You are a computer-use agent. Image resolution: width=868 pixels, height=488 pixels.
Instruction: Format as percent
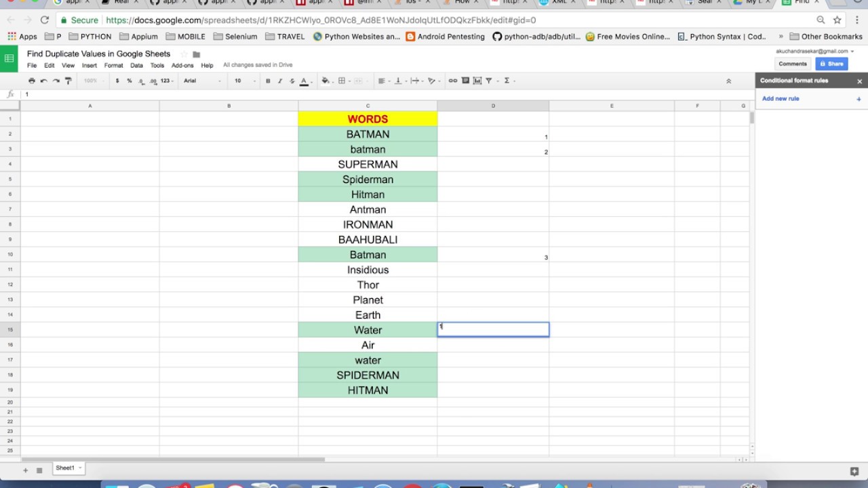click(129, 81)
